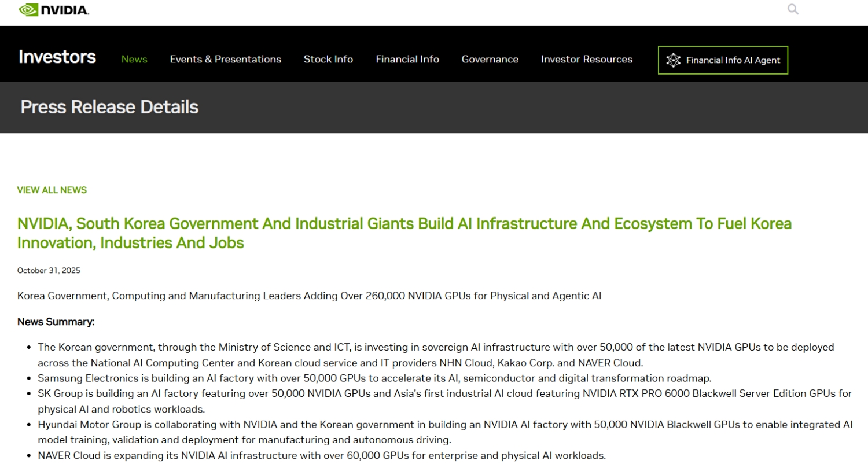Open Events & Presentations menu
This screenshot has height=464, width=868.
(225, 60)
